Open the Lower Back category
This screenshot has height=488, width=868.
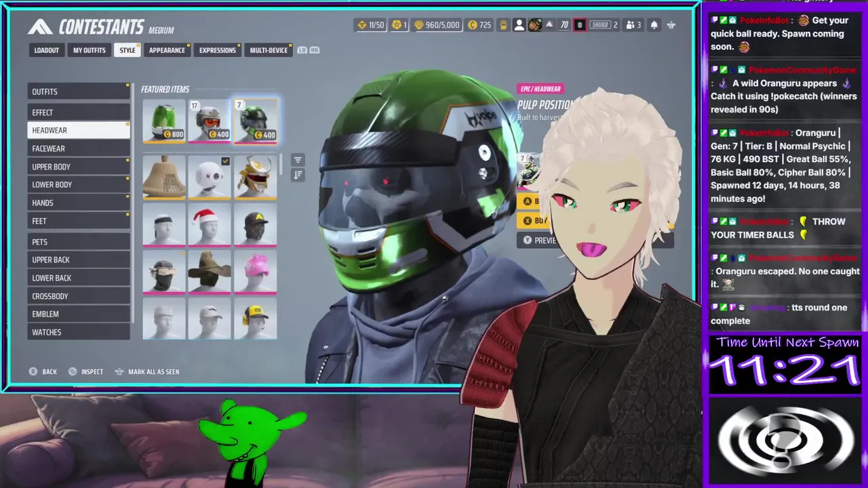point(79,278)
